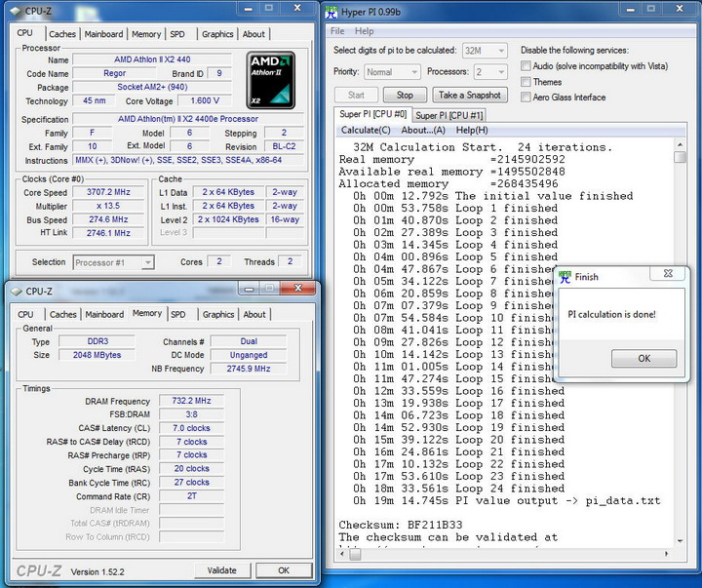The height and width of the screenshot is (588, 702).
Task: Open the Processors count dropdown
Action: tap(490, 71)
